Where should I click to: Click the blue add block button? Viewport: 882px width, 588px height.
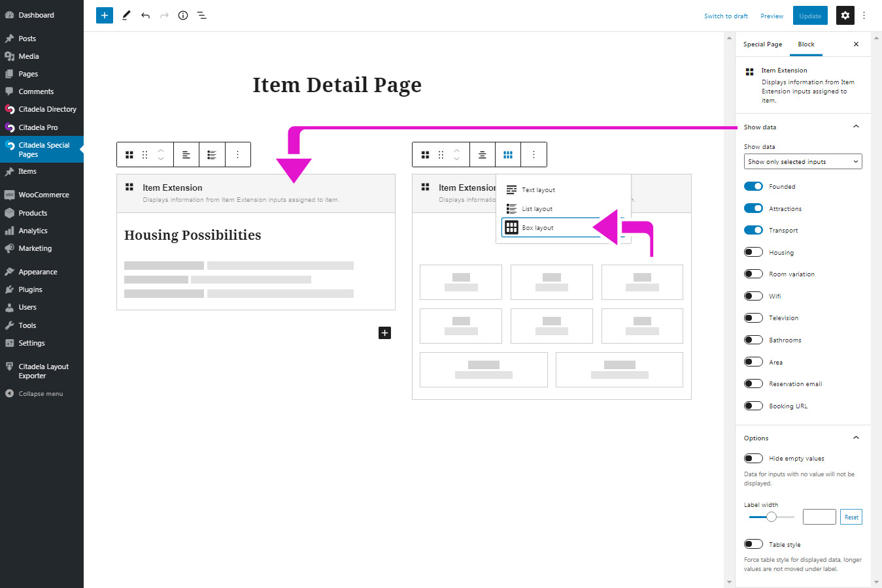[x=104, y=15]
